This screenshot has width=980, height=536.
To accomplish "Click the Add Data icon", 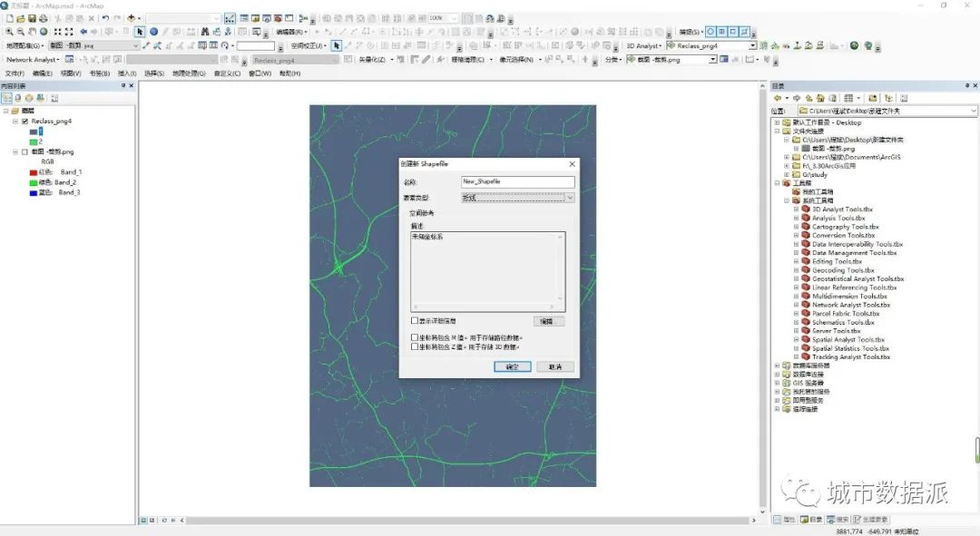I will (x=132, y=19).
